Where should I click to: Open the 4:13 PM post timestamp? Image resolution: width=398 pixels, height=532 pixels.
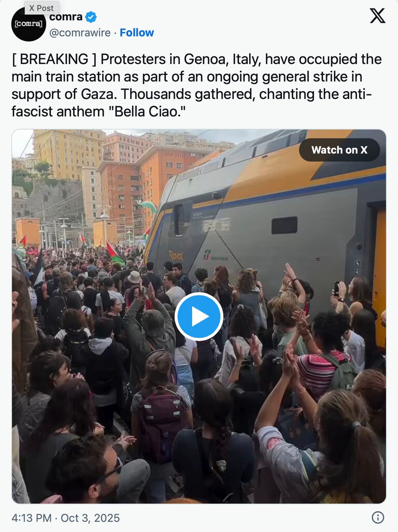pos(32,518)
